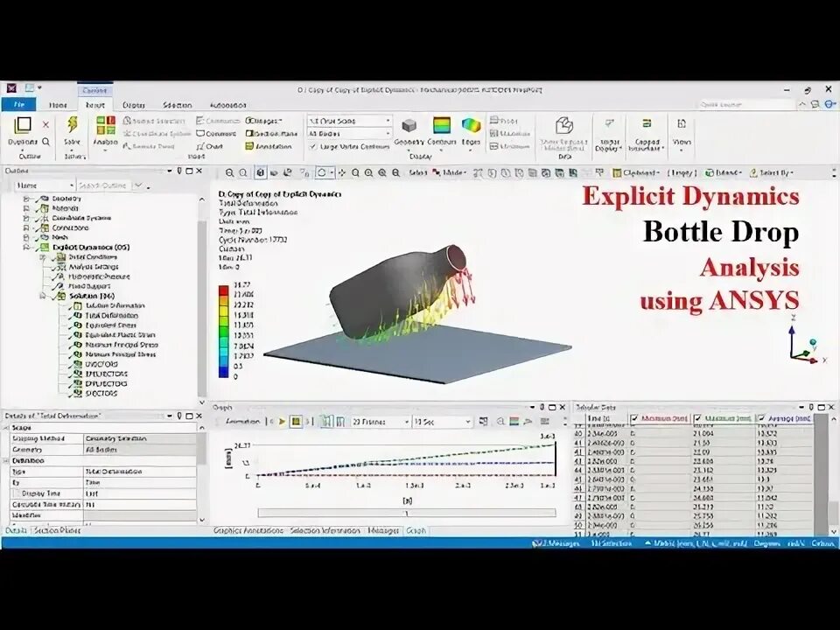The width and height of the screenshot is (840, 630).
Task: Click the Geometry cube display icon
Action: [x=409, y=126]
